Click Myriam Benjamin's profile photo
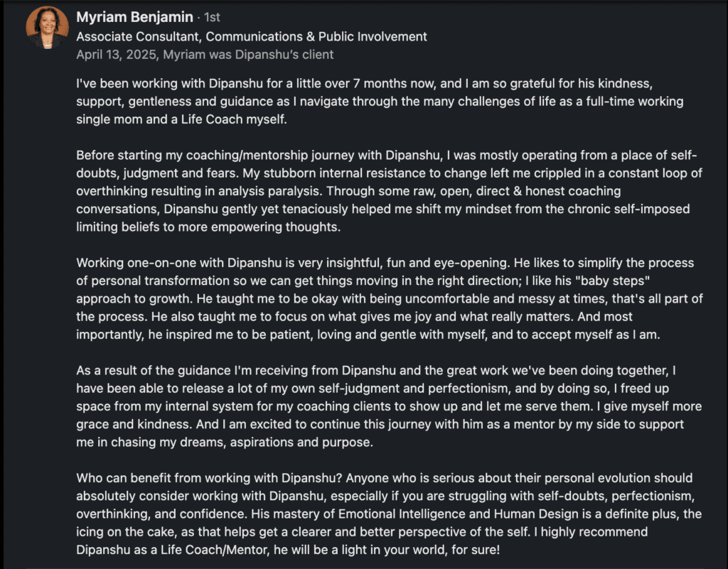This screenshot has width=728, height=569. [x=48, y=28]
